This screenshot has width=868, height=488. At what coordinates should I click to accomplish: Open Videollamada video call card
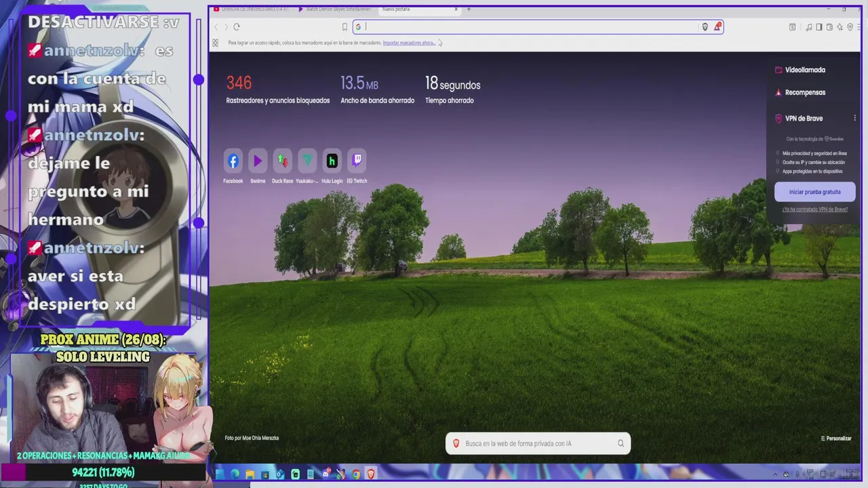(800, 70)
